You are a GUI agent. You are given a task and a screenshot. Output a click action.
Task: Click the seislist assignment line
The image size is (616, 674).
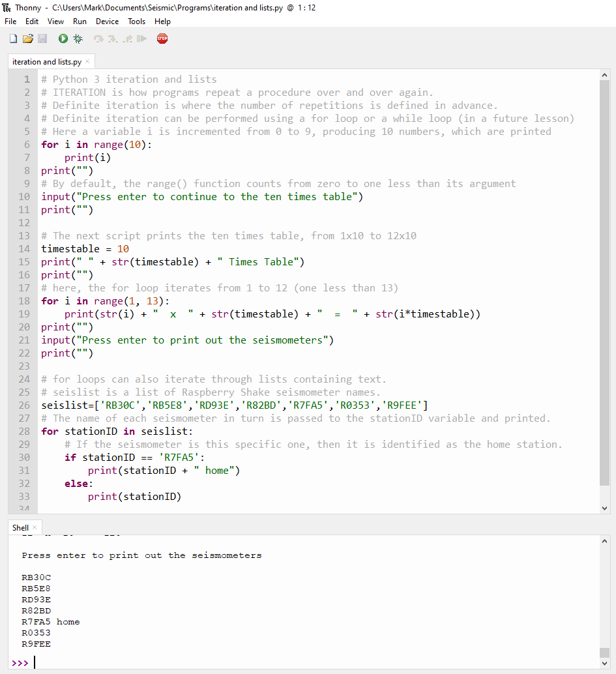point(234,405)
